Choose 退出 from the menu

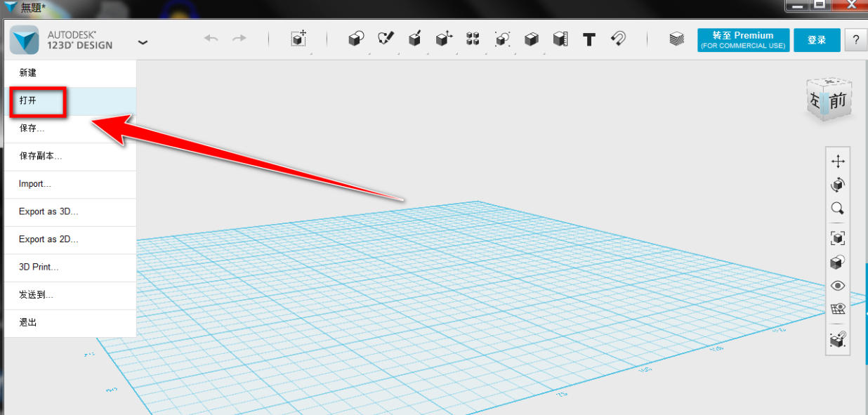pos(70,323)
